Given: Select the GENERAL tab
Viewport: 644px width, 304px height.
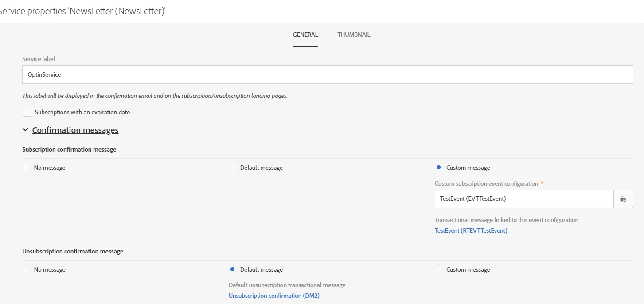Looking at the screenshot, I should (305, 35).
